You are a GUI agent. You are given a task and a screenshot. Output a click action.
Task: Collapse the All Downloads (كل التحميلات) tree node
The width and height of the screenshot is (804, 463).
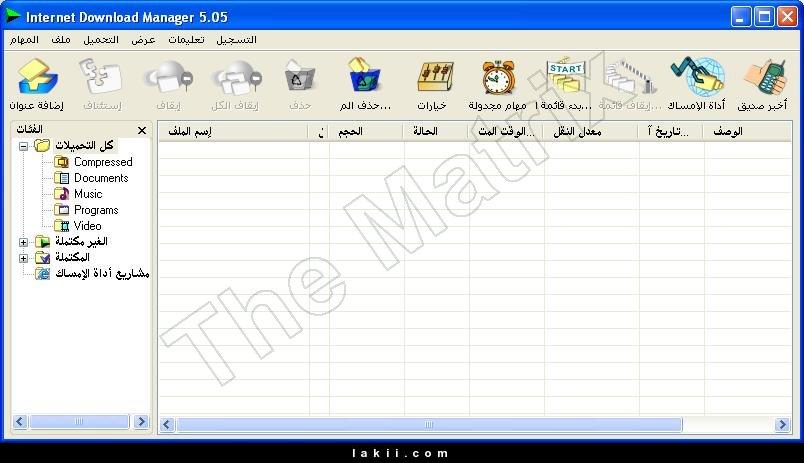coord(23,146)
